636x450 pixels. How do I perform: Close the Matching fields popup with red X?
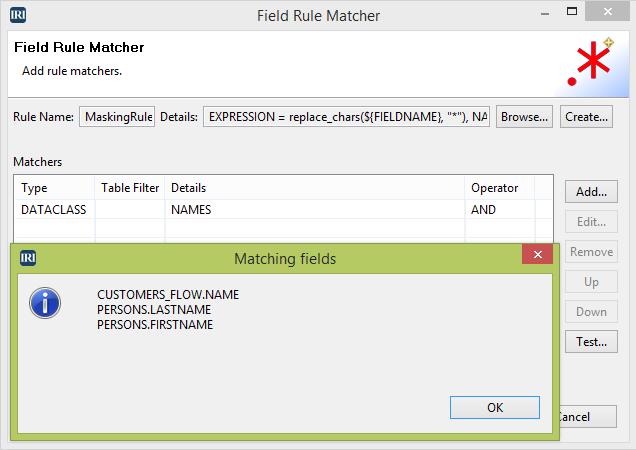537,254
